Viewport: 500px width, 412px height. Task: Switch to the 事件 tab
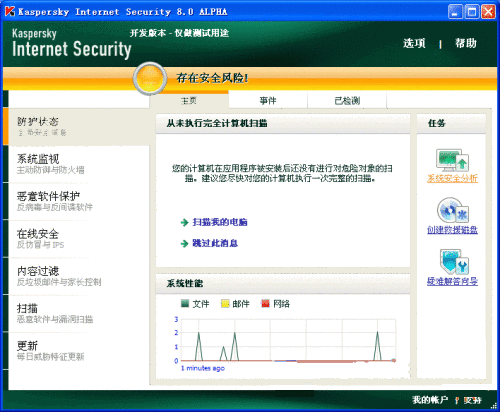coord(268,100)
